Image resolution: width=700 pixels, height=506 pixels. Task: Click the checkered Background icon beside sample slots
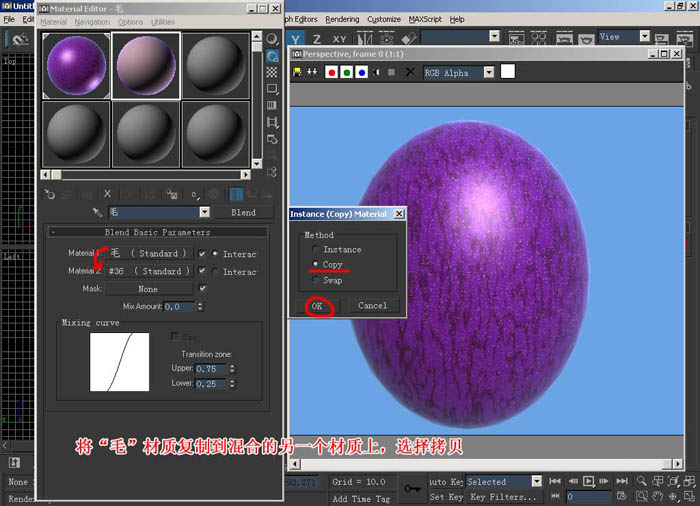pos(271,72)
